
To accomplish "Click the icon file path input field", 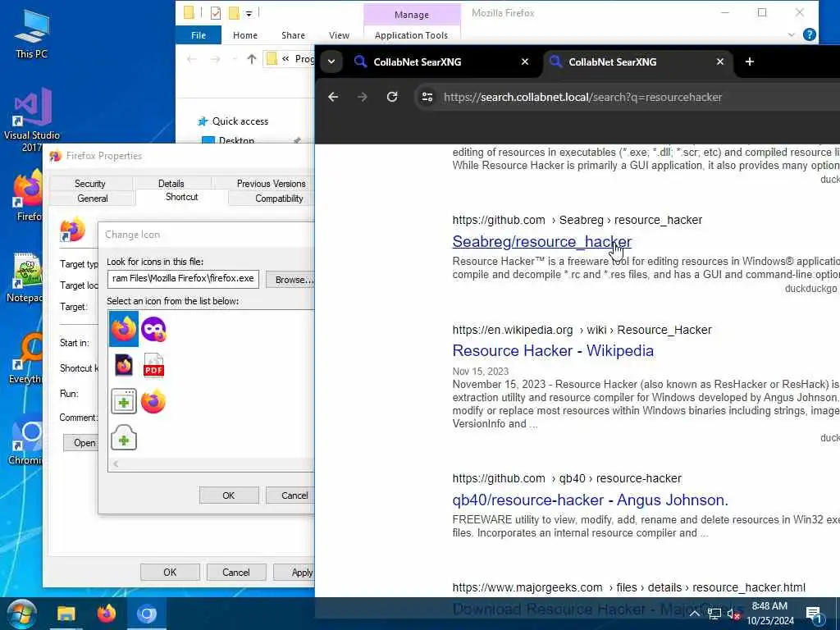I will (x=183, y=279).
